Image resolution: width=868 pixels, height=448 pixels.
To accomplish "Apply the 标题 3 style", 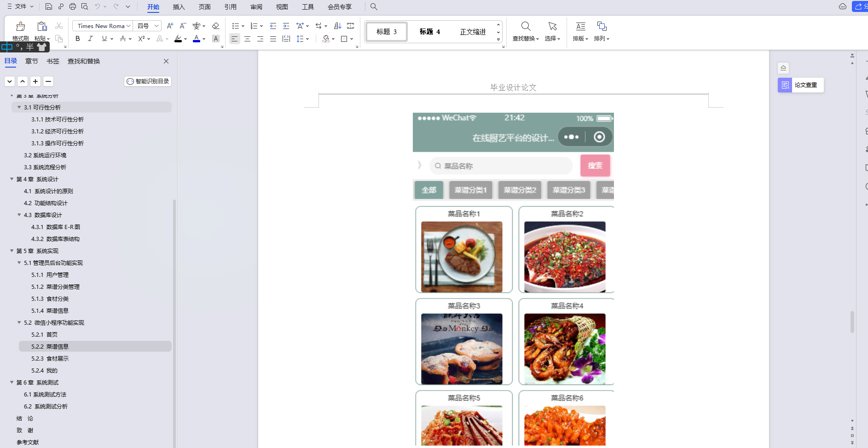I will (387, 32).
